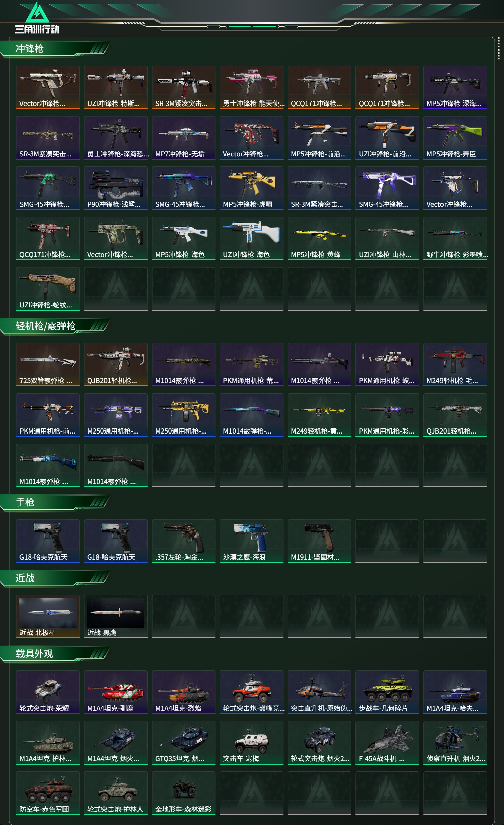Image resolution: width=504 pixels, height=825 pixels.
Task: Open the 突击车-寒梅 vehicle skin
Action: tap(251, 743)
